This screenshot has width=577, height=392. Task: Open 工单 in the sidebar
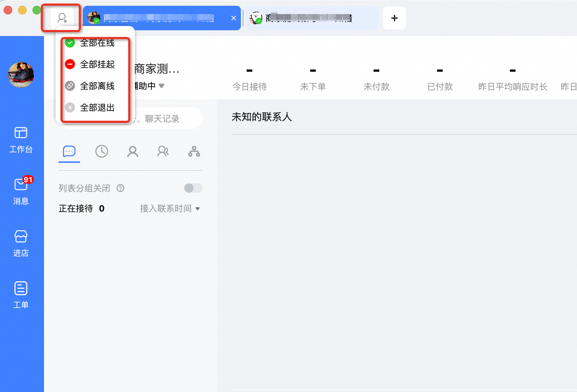tap(21, 295)
